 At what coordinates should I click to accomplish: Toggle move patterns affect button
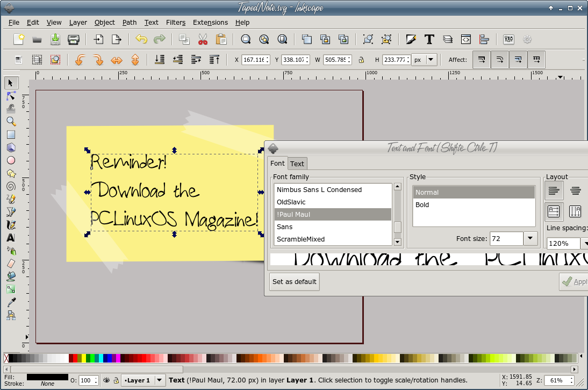536,60
